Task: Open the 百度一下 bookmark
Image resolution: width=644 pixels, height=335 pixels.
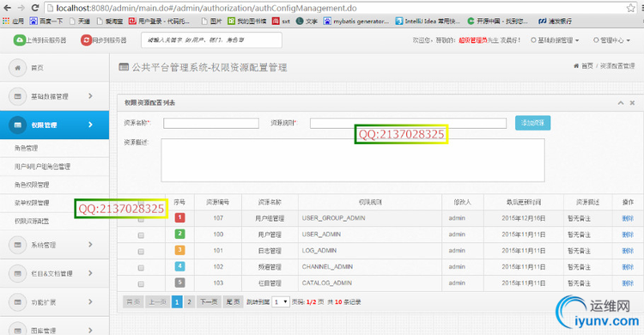Action: [46, 21]
